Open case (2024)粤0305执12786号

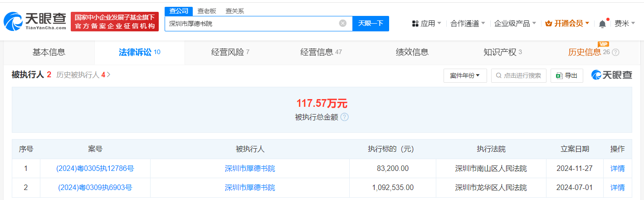click(x=95, y=168)
